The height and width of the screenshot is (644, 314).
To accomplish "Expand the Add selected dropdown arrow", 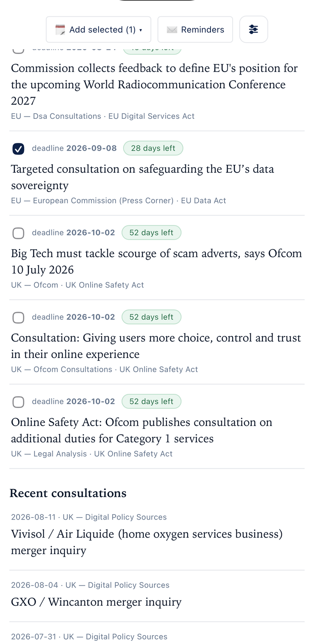I will pos(140,30).
